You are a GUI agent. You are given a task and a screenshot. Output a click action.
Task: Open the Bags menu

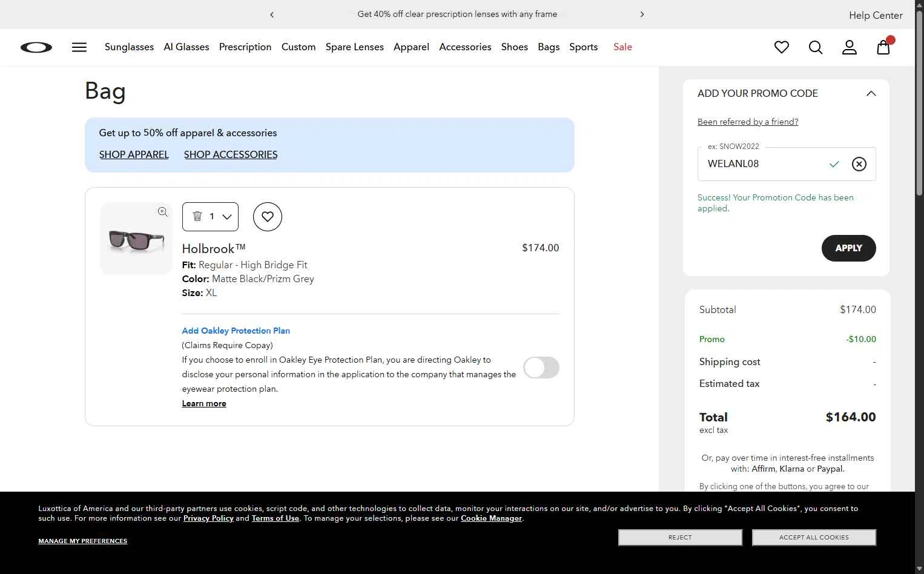[x=549, y=47]
